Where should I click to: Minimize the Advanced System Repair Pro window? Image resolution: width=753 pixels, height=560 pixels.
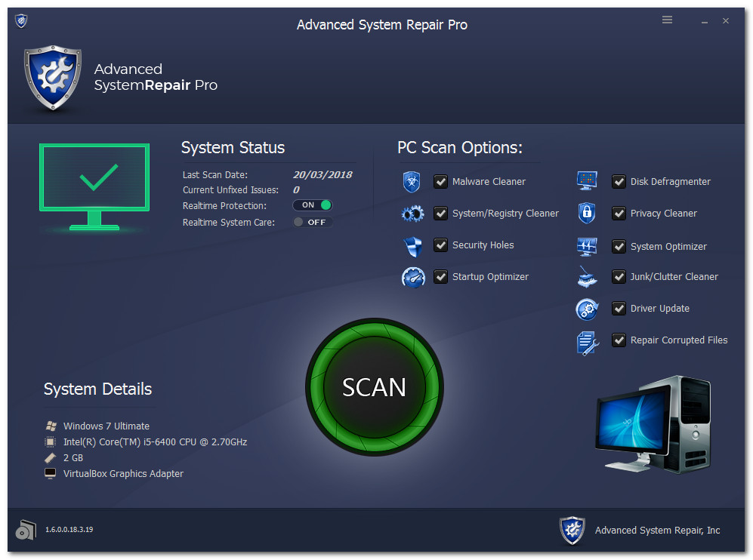coord(705,21)
